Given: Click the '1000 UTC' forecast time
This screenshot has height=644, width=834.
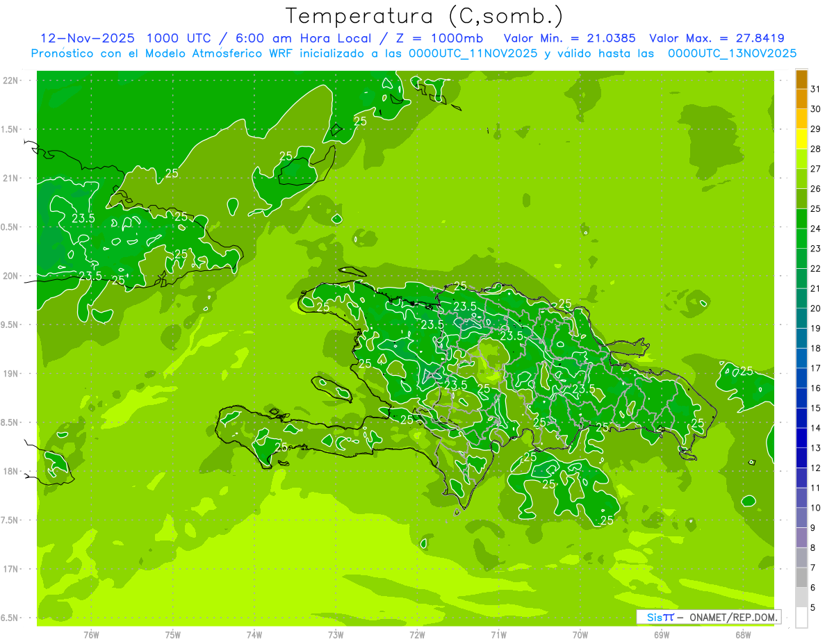Looking at the screenshot, I should point(181,38).
